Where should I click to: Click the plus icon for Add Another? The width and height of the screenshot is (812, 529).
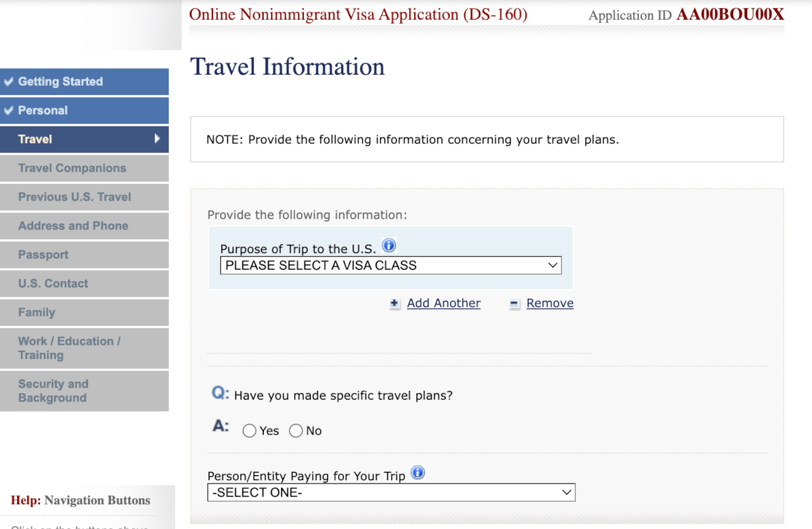point(395,304)
